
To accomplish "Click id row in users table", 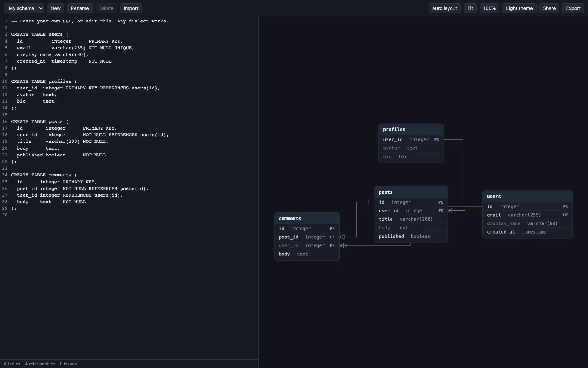I will tap(527, 206).
